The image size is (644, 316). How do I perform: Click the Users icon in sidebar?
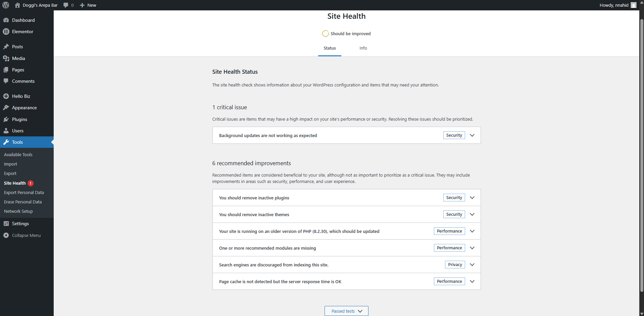[7, 131]
